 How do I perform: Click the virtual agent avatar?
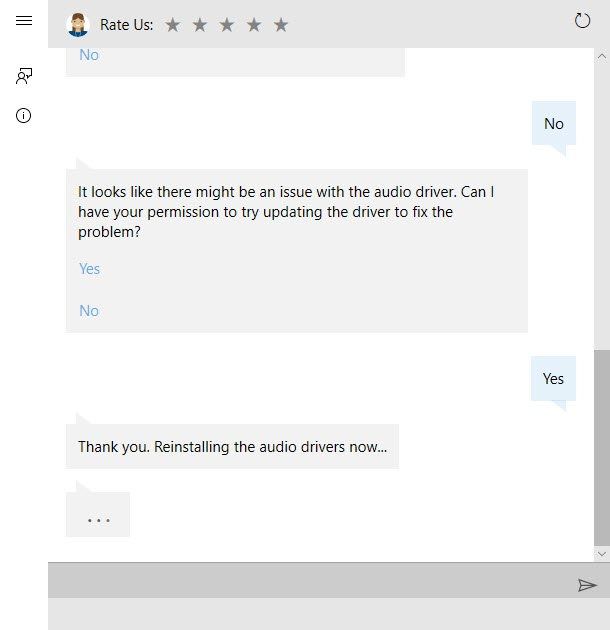[78, 25]
